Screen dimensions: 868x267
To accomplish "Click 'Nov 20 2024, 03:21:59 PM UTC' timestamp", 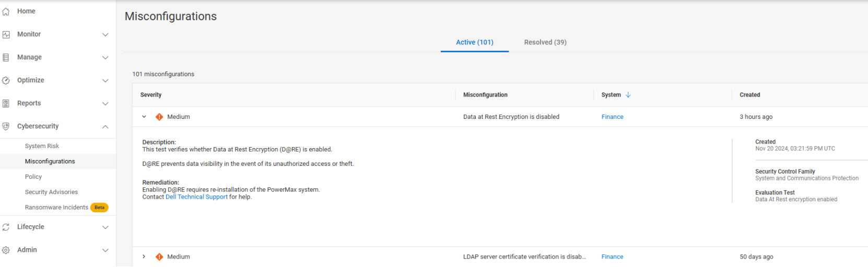I will tap(795, 149).
